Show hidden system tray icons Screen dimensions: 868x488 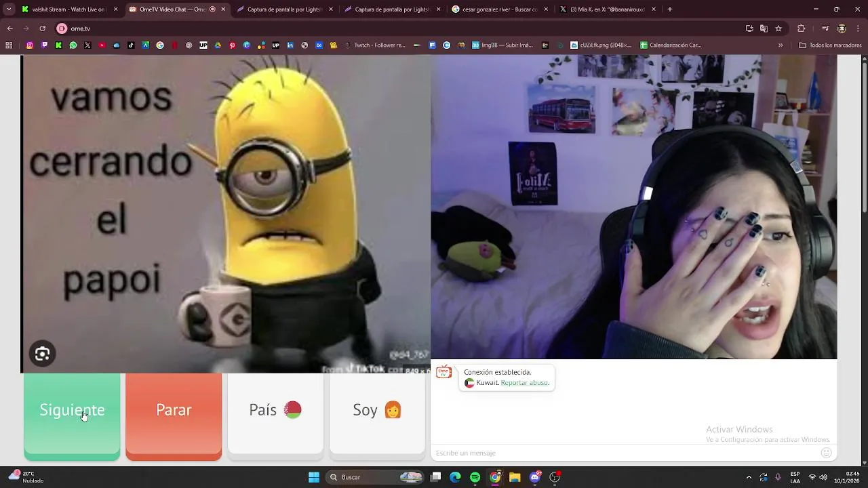749,477
